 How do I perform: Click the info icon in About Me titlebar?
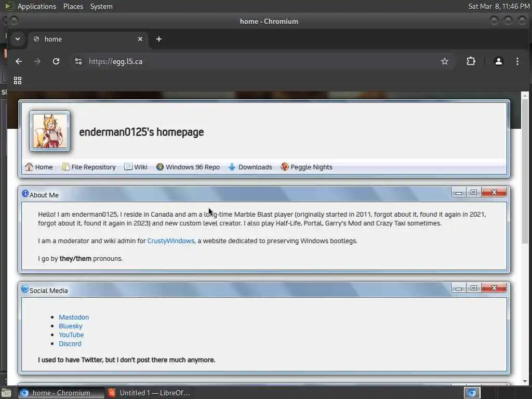click(25, 193)
